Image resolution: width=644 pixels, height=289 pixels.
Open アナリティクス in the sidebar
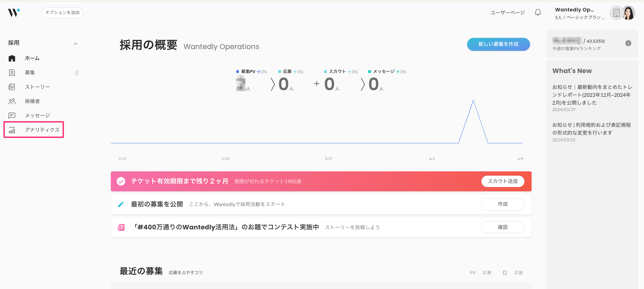42,130
